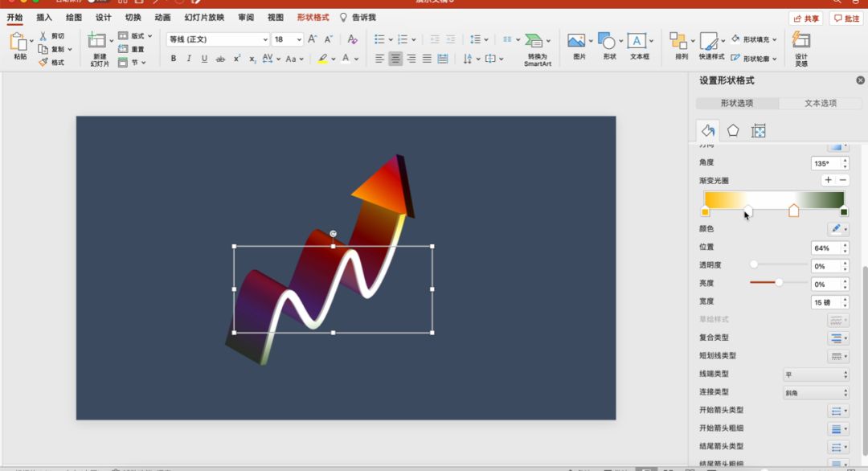Open the slide Layout options

(x=134, y=36)
